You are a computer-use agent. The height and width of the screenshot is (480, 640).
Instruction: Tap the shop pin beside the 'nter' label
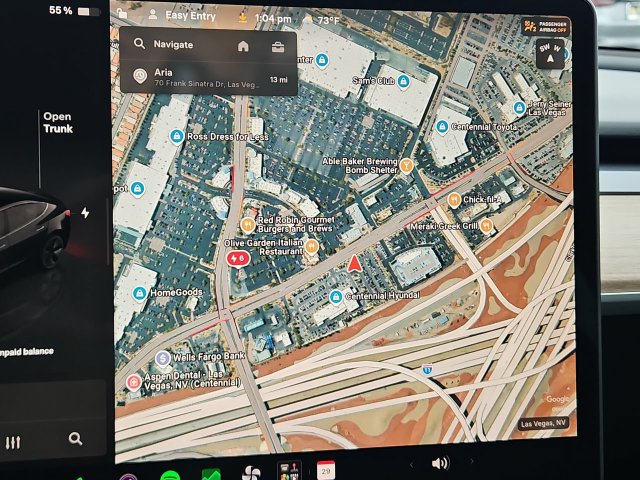coord(322,60)
